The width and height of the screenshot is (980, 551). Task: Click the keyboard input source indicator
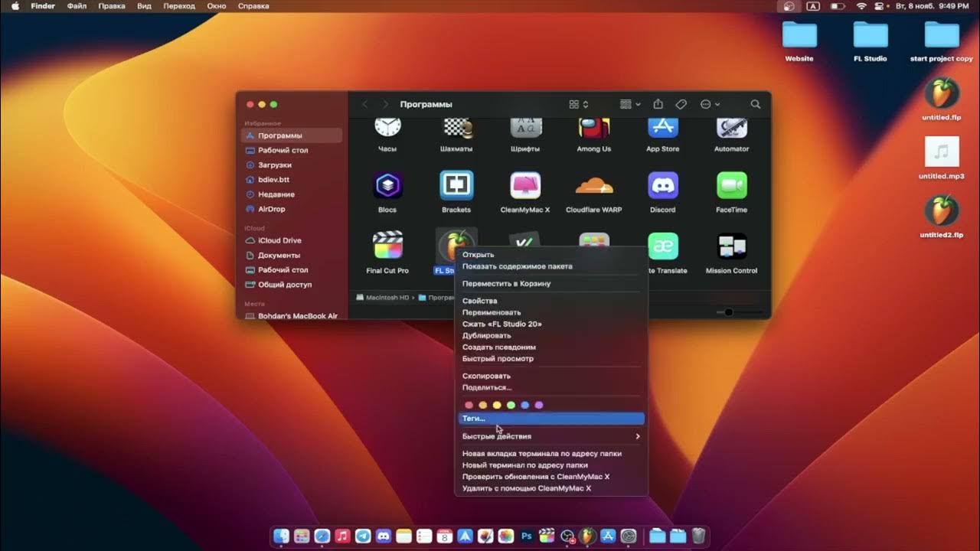813,6
